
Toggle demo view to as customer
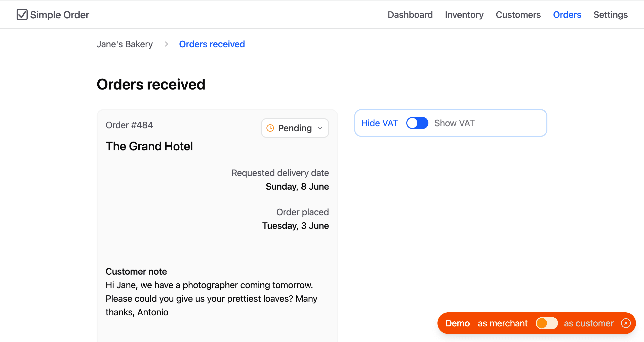[x=547, y=323]
